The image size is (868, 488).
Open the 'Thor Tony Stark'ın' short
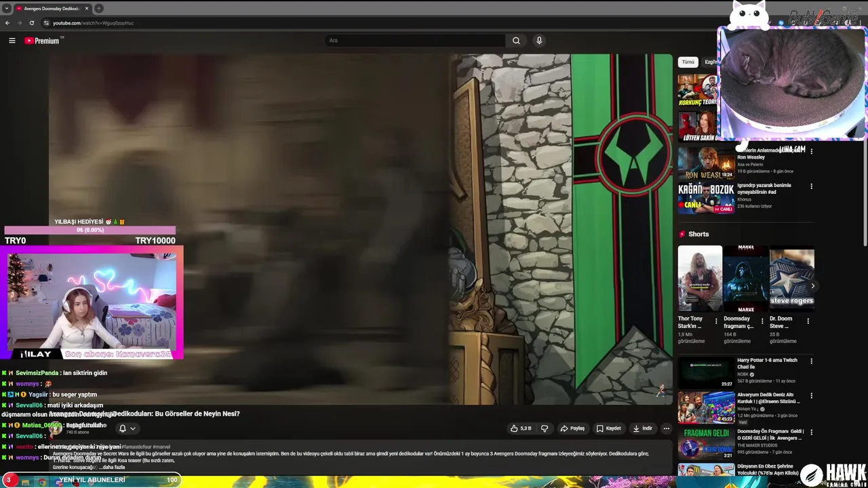(x=700, y=279)
